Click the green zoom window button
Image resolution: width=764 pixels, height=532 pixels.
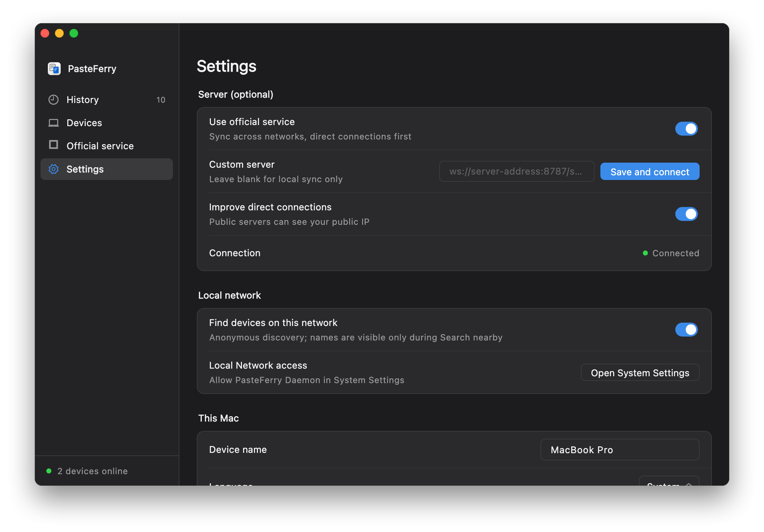[74, 33]
